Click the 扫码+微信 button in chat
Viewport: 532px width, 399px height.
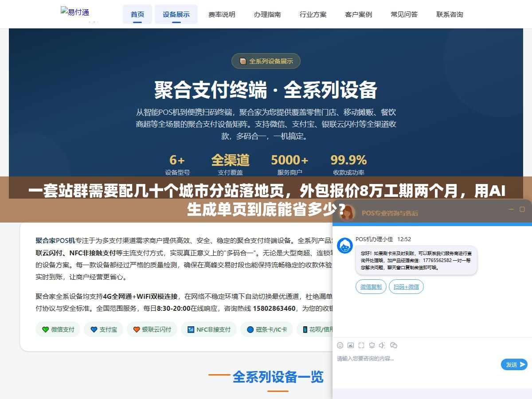click(x=406, y=287)
